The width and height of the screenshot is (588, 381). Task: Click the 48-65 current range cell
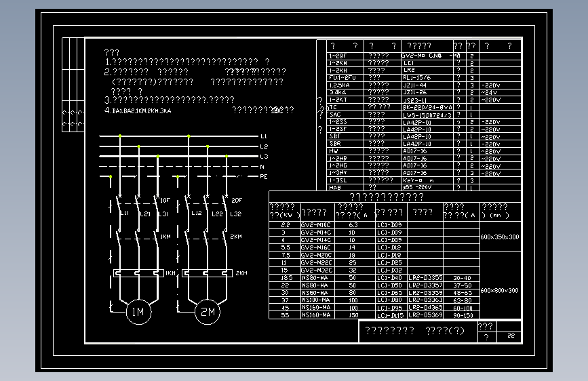pos(463,293)
